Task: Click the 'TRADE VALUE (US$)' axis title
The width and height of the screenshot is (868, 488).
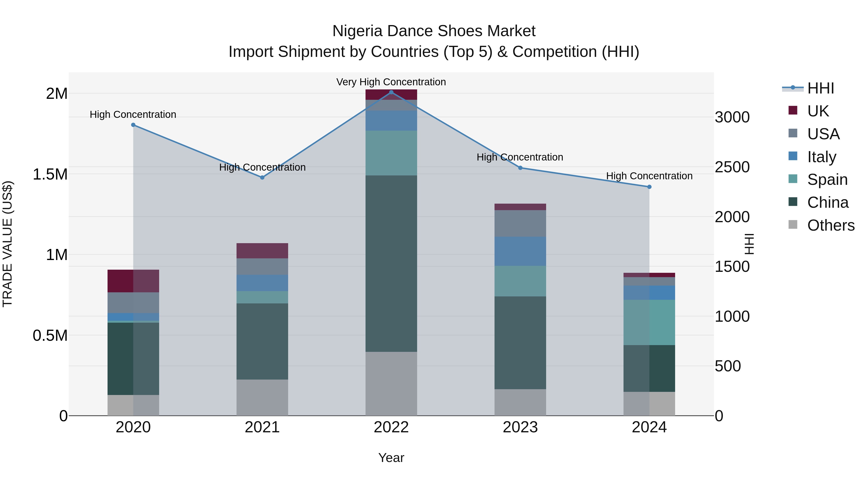Action: click(7, 244)
